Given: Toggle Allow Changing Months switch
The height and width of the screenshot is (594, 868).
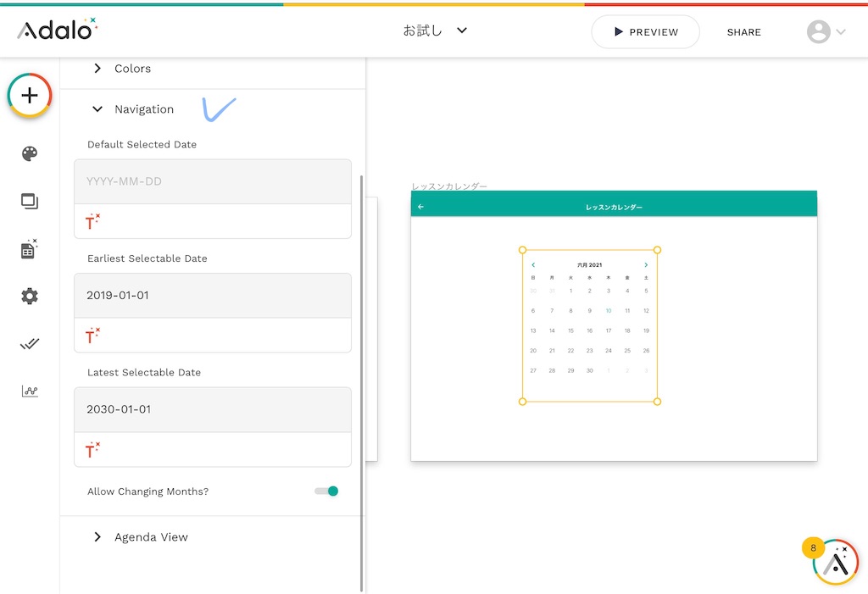Looking at the screenshot, I should [x=326, y=491].
